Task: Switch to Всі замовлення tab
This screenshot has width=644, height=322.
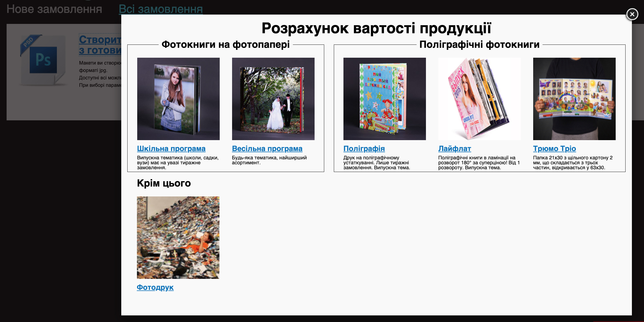Action: point(161,9)
